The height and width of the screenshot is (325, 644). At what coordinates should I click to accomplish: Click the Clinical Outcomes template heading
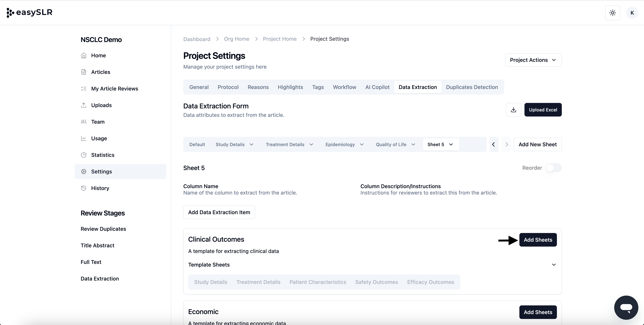(x=216, y=239)
